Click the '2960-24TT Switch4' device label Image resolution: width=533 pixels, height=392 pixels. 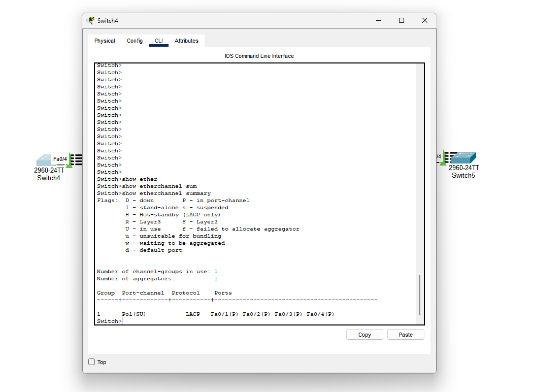click(x=49, y=174)
